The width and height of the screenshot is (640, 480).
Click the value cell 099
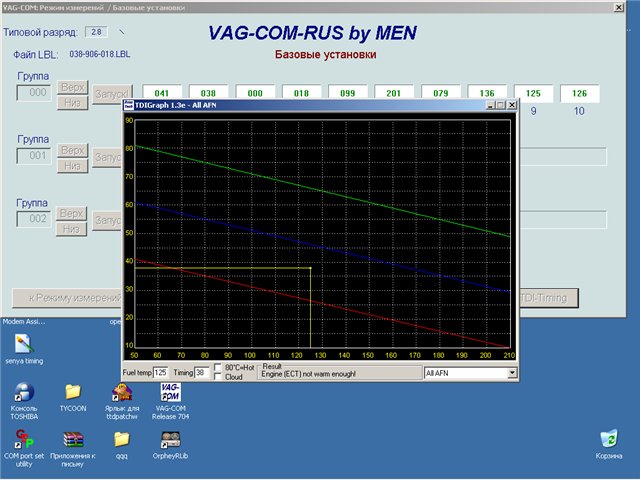coord(348,93)
